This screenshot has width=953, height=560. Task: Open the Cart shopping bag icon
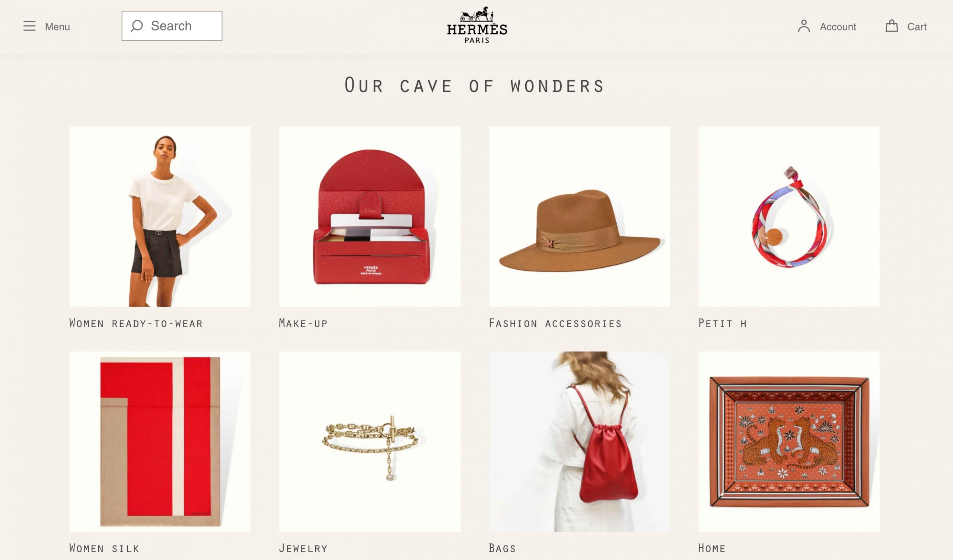[x=891, y=26]
